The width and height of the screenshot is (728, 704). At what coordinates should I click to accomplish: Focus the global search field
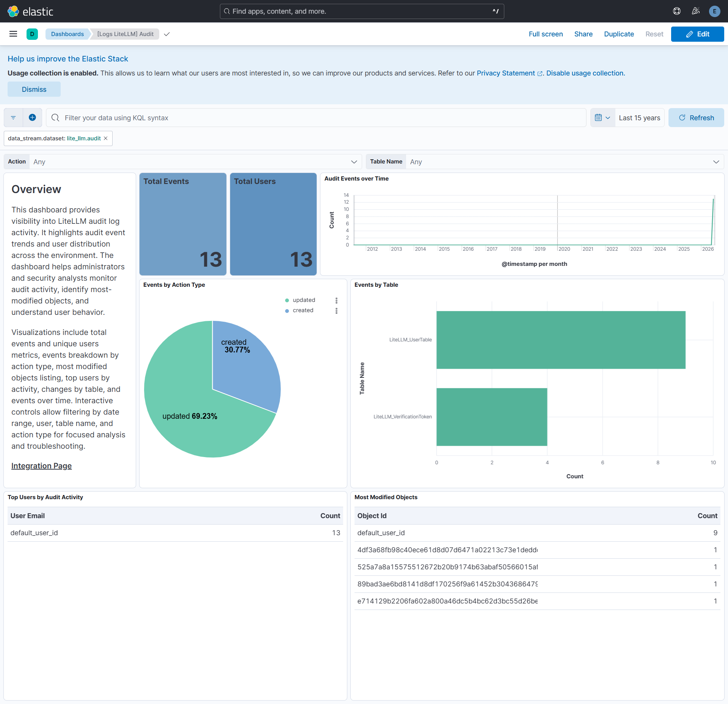pos(362,11)
